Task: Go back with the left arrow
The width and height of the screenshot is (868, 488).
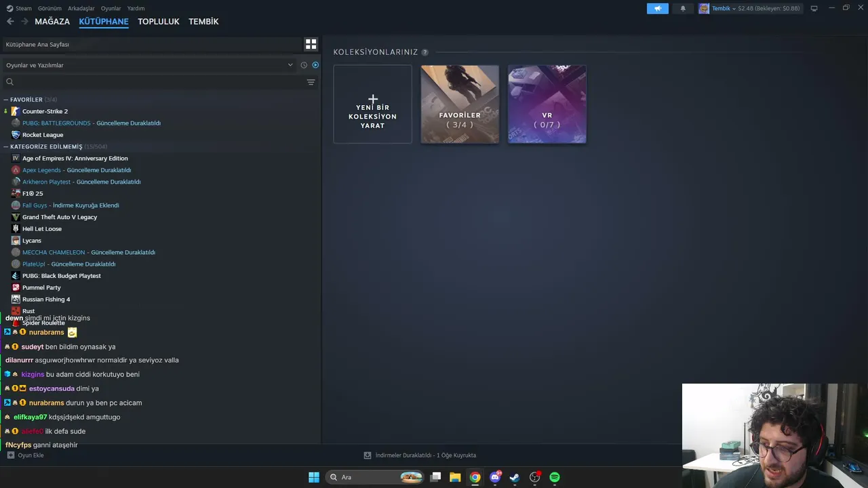Action: (9, 22)
